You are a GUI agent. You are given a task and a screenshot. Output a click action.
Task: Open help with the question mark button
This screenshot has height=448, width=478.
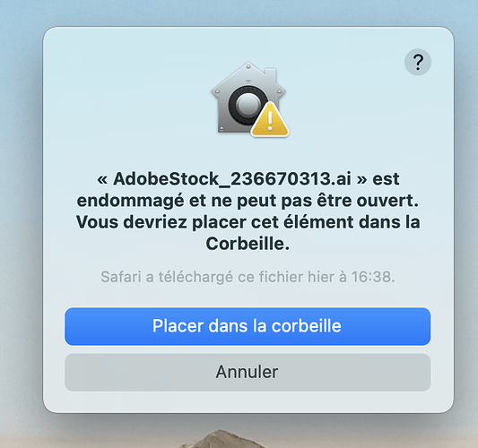(x=418, y=62)
